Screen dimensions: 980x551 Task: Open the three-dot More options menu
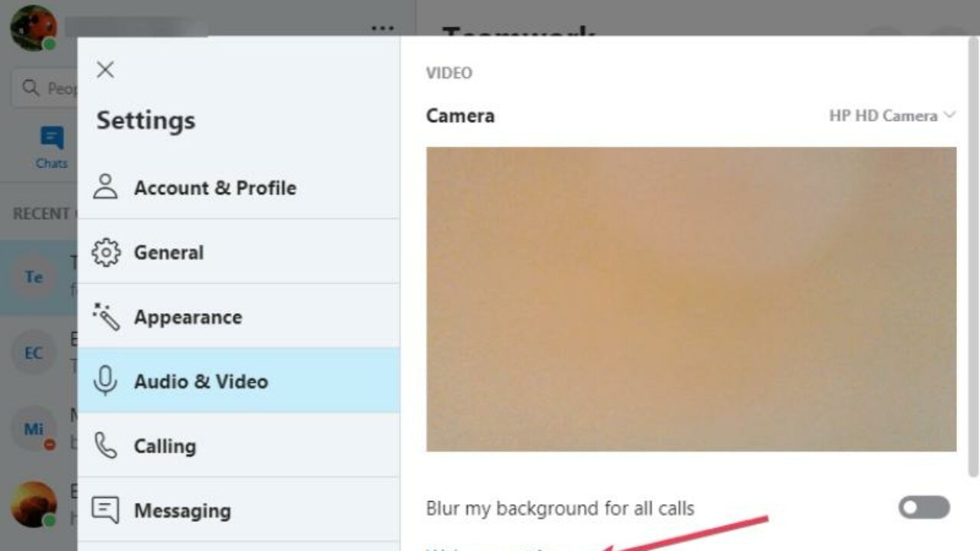click(382, 29)
